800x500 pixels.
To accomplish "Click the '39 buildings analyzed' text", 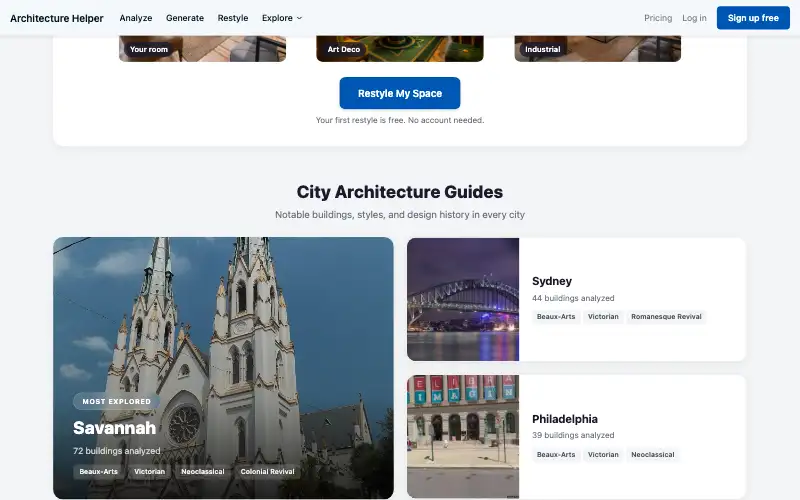I will (x=573, y=435).
